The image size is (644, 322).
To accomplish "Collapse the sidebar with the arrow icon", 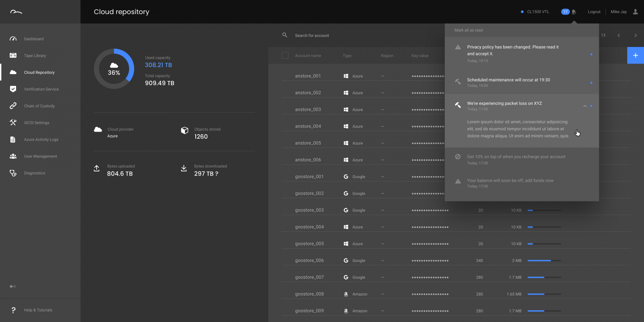I will pyautogui.click(x=13, y=286).
